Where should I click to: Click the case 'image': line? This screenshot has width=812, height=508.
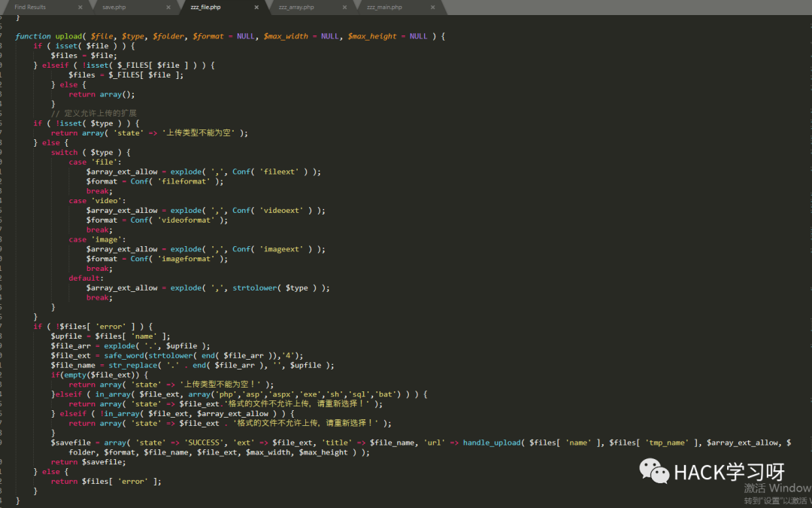click(x=97, y=239)
